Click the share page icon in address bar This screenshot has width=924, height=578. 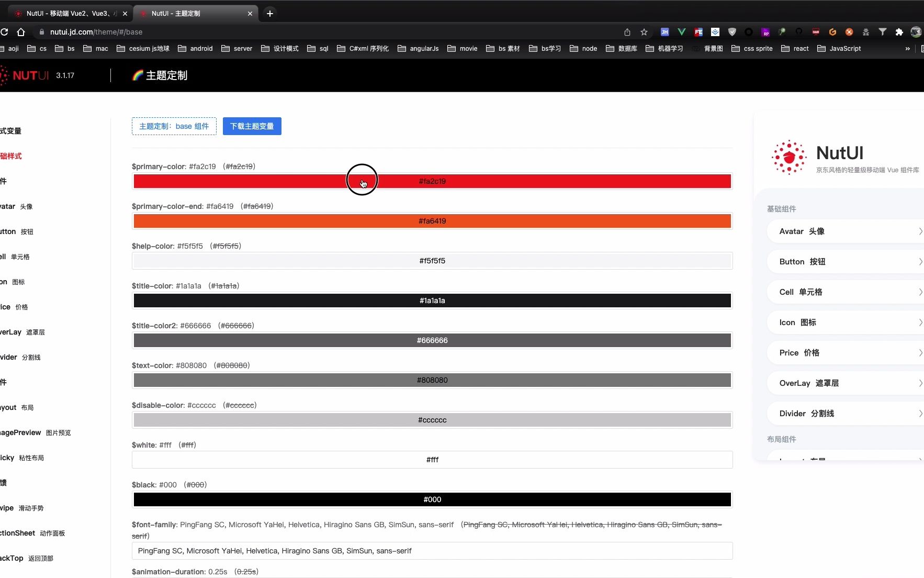[627, 32]
